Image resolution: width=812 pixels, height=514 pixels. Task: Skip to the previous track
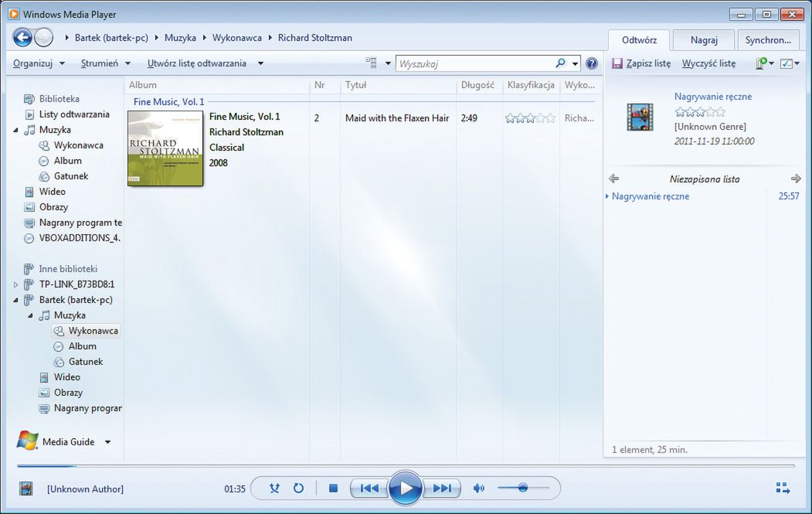[x=369, y=488]
